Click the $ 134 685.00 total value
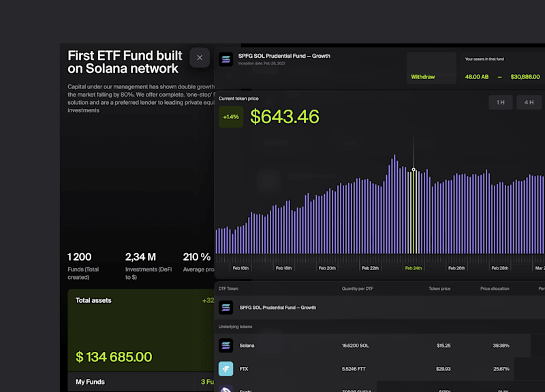545x392 pixels. (114, 357)
